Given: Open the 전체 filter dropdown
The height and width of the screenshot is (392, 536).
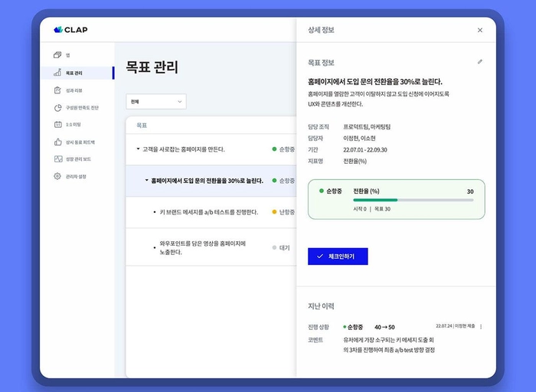Looking at the screenshot, I should [x=156, y=101].
